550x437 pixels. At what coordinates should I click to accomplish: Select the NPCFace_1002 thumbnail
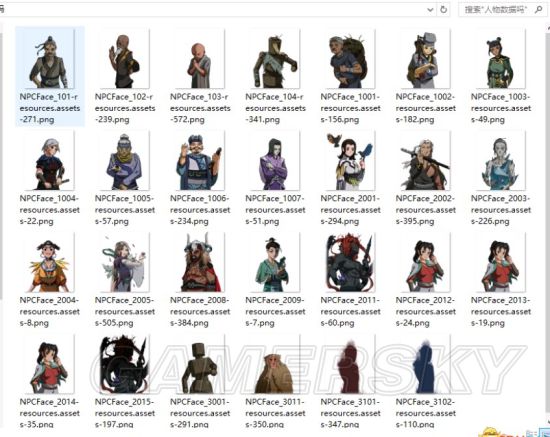point(425,59)
